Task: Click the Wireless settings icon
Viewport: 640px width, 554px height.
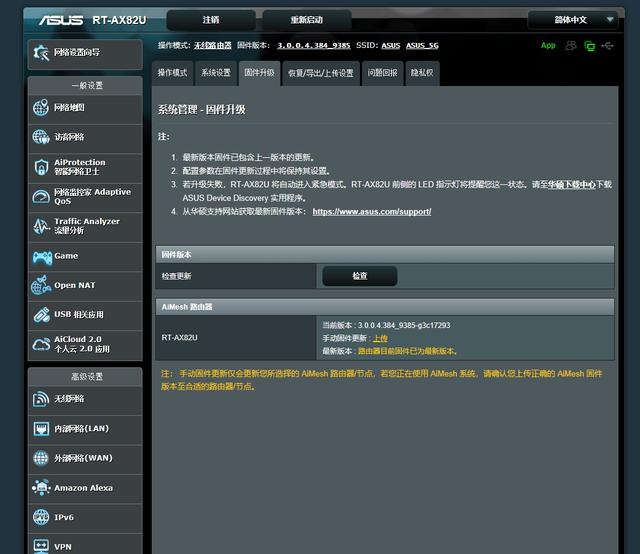Action: 41,399
